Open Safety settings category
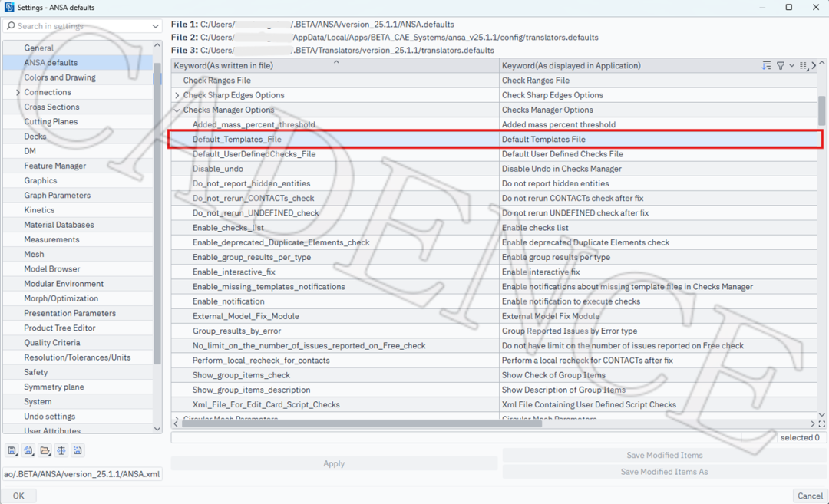 (78, 373)
